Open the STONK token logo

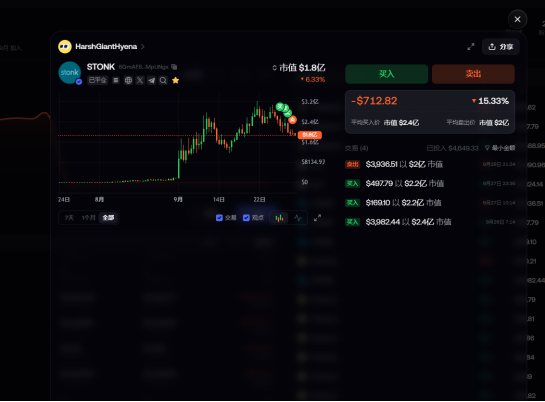point(70,73)
